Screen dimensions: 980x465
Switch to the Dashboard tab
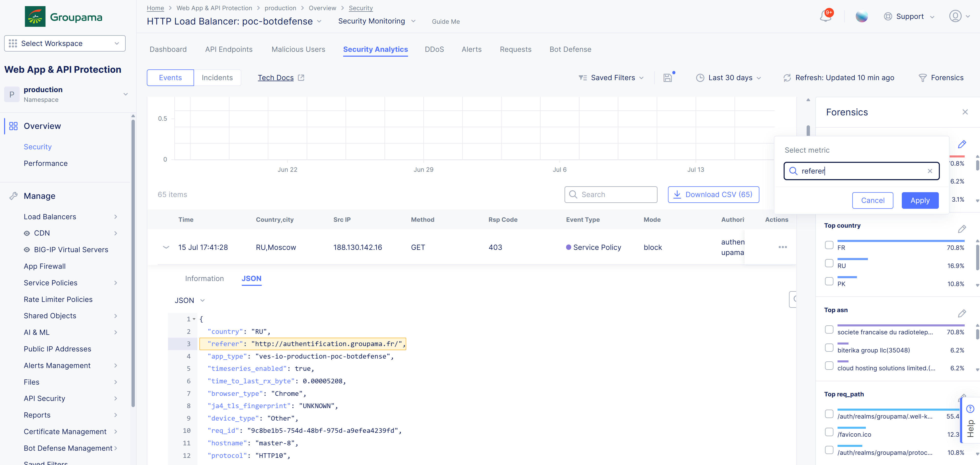point(168,50)
